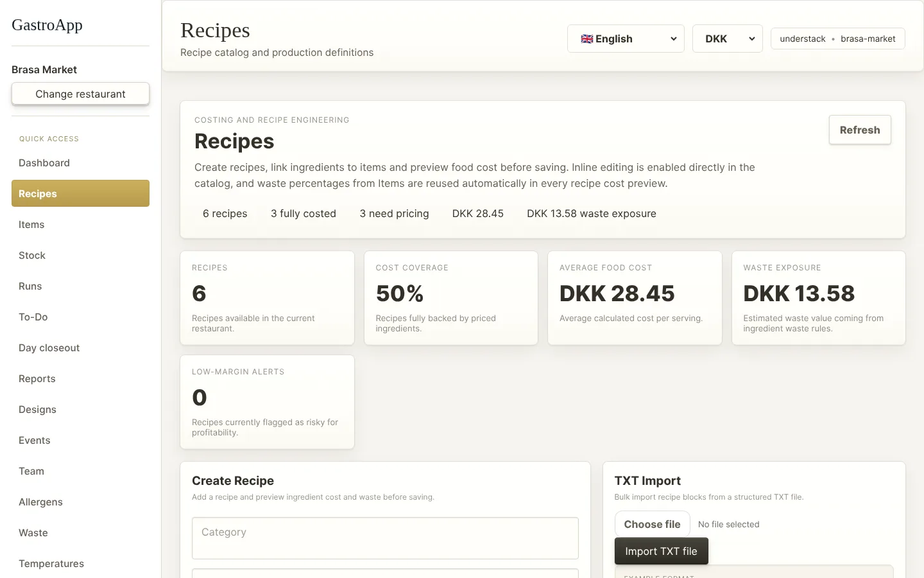Open Dashboard in the sidebar

(x=80, y=163)
